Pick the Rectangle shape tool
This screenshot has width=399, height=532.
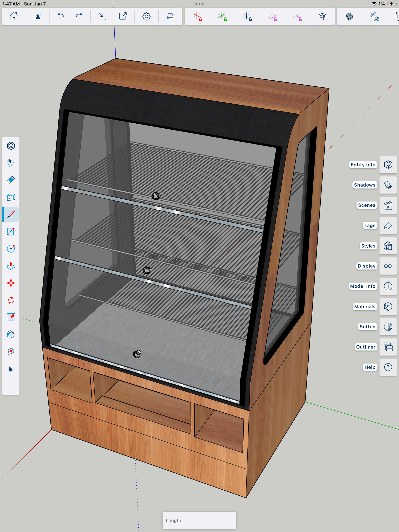(11, 232)
